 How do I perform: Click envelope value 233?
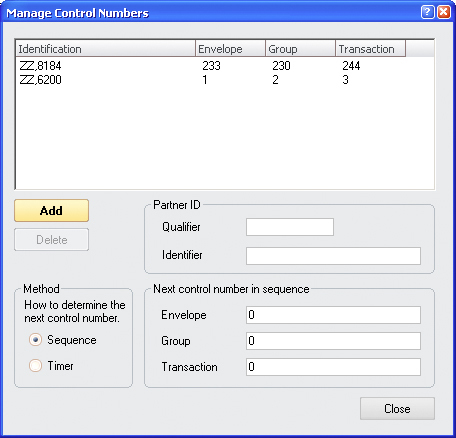tap(211, 66)
